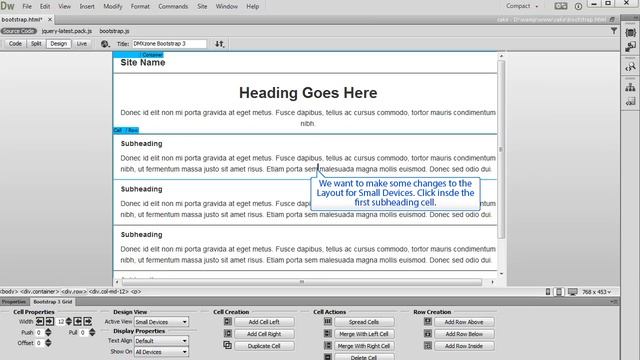Click the Merge With Right Cell icon
The height and width of the screenshot is (360, 640).
click(x=328, y=345)
